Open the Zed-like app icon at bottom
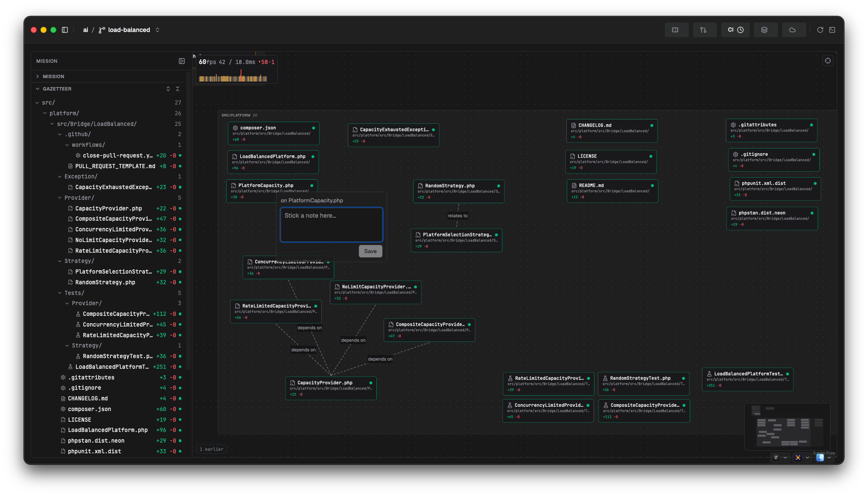 coord(776,458)
